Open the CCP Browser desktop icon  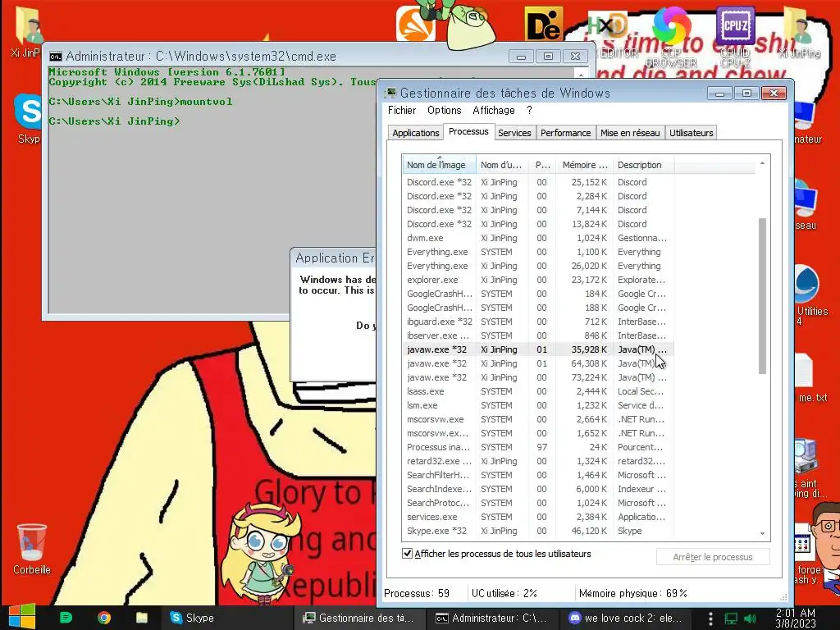(671, 36)
